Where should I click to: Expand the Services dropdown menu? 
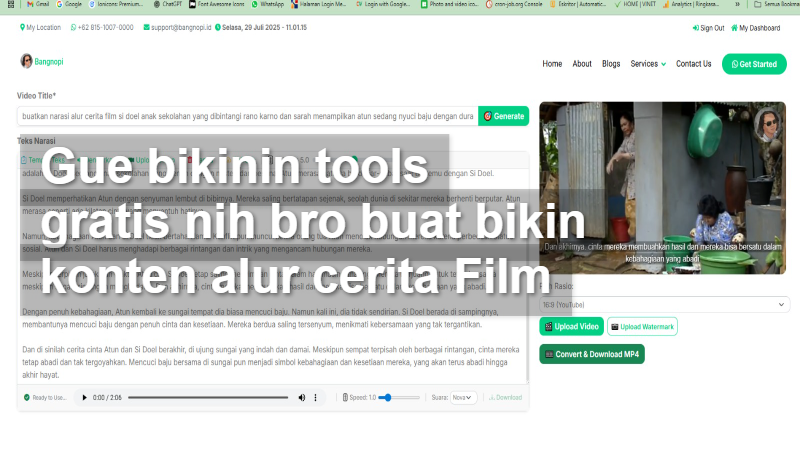pyautogui.click(x=648, y=64)
